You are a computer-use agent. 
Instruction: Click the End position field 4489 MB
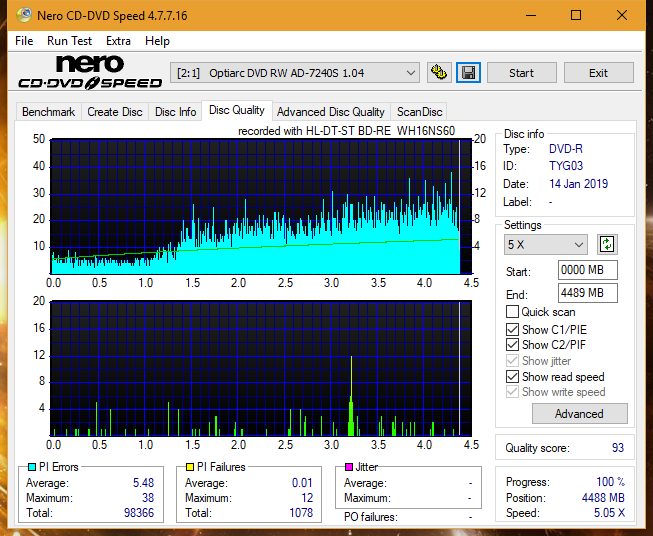(x=588, y=293)
